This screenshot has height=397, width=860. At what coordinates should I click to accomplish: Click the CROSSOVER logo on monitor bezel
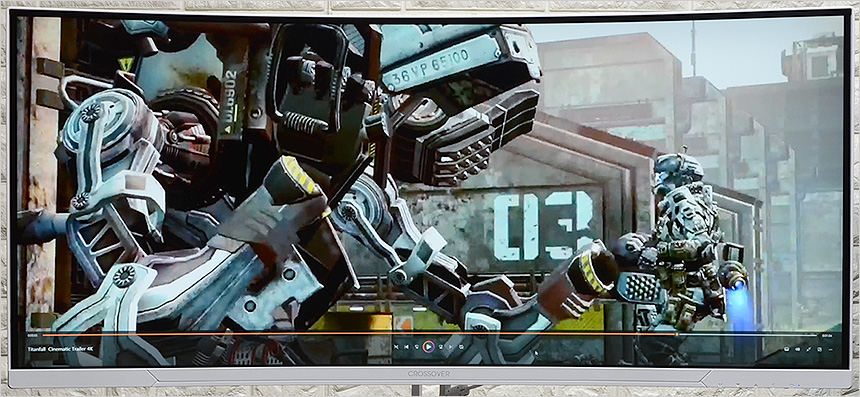(x=429, y=373)
